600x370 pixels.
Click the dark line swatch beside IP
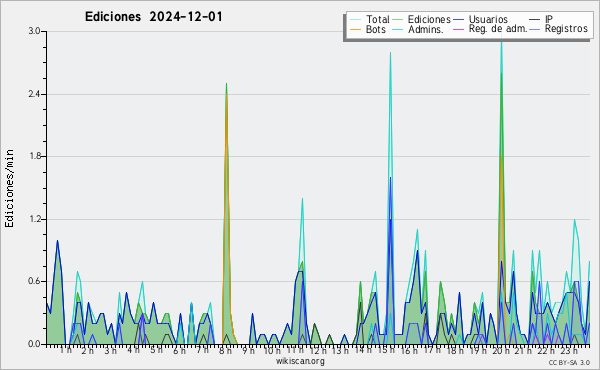click(535, 20)
